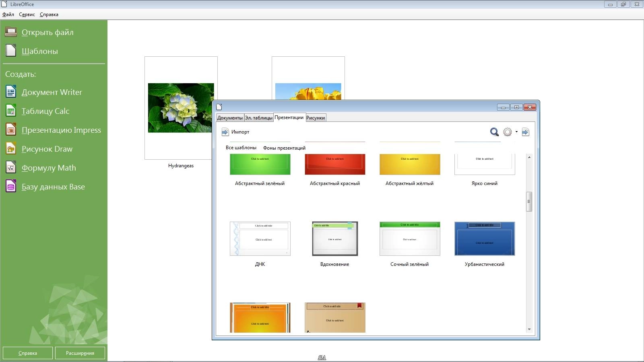Click the Impress presentation icon

point(11,130)
